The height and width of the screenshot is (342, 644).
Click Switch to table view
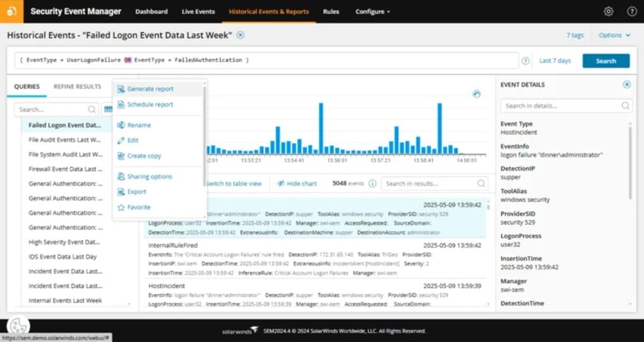233,184
